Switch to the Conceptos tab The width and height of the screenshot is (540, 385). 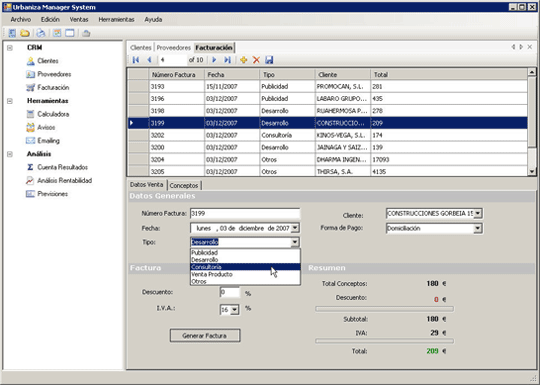click(x=184, y=186)
